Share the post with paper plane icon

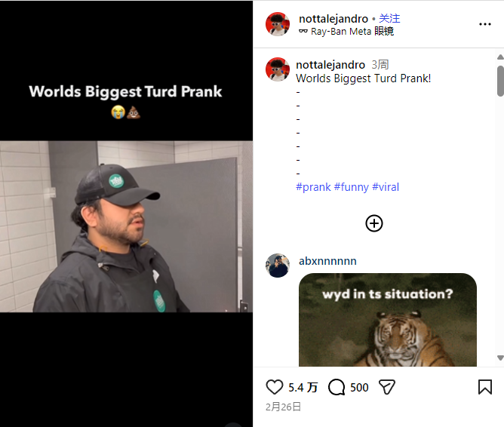click(387, 387)
